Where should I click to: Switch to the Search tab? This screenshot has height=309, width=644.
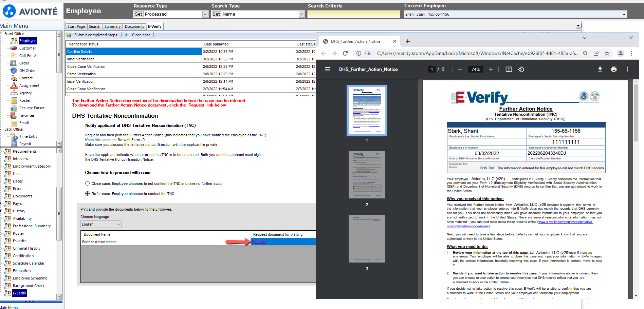[94, 26]
